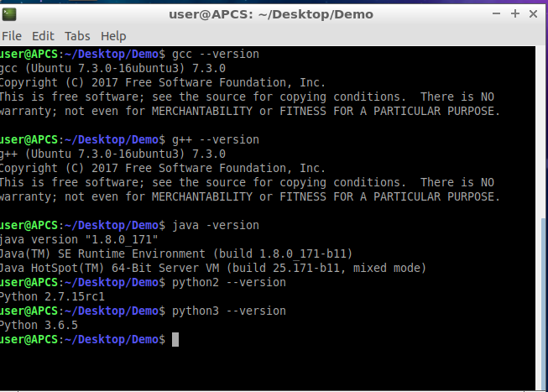Open the Help menu
This screenshot has height=392, width=548.
pos(113,36)
